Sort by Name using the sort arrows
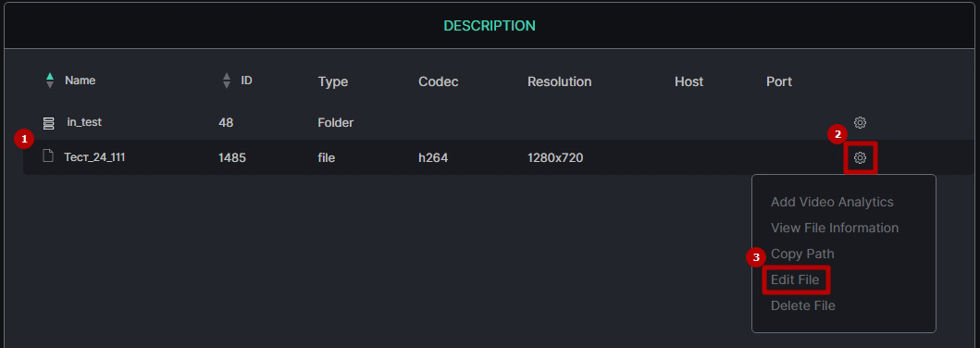This screenshot has height=348, width=980. coord(50,81)
